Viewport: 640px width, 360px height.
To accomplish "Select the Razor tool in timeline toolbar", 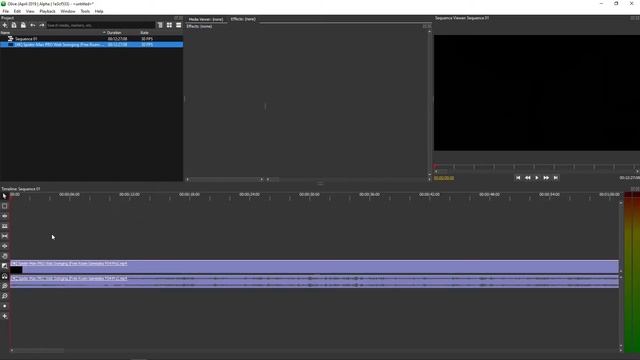I will point(5,226).
